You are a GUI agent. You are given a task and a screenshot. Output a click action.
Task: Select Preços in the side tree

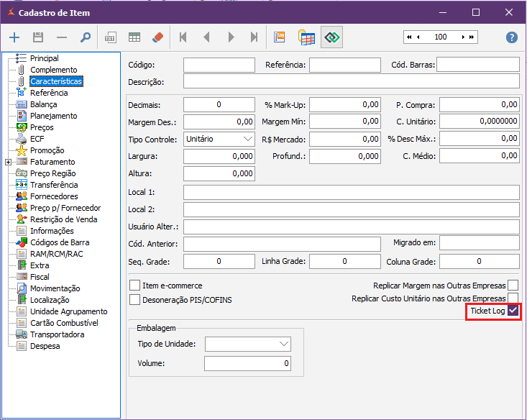click(x=42, y=127)
